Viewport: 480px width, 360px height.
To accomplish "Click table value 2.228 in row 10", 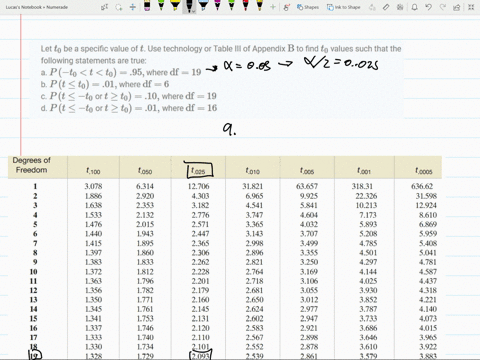I will tap(200, 272).
